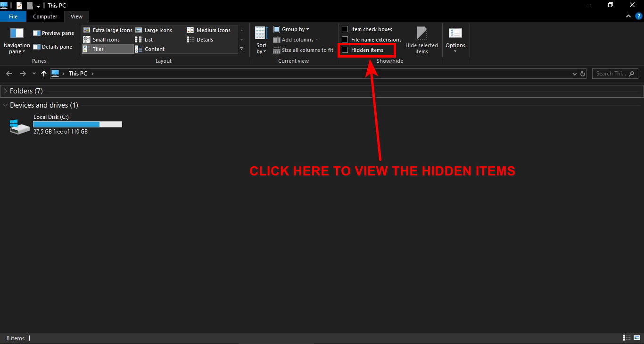The height and width of the screenshot is (344, 644).
Task: Open the File tab
Action: coord(13,17)
